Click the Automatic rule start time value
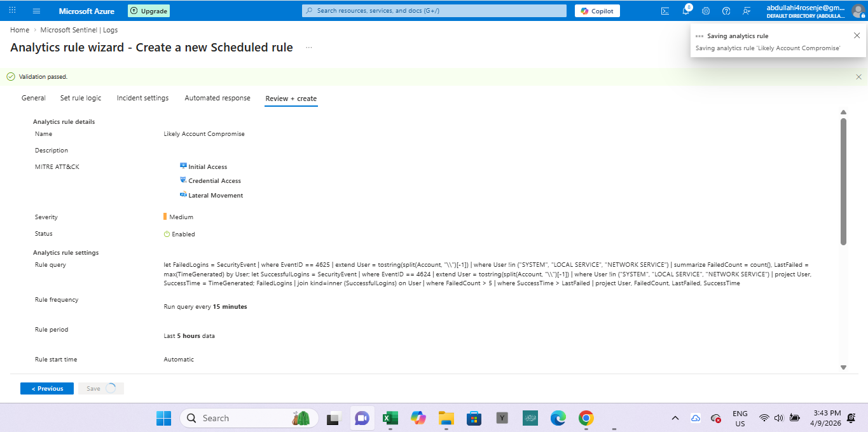The width and height of the screenshot is (868, 432). pos(179,359)
